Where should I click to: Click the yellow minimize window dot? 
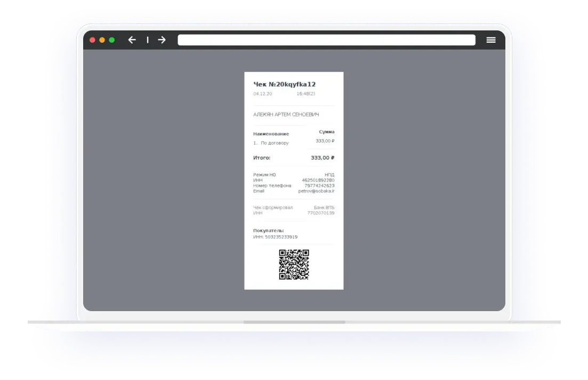point(102,40)
